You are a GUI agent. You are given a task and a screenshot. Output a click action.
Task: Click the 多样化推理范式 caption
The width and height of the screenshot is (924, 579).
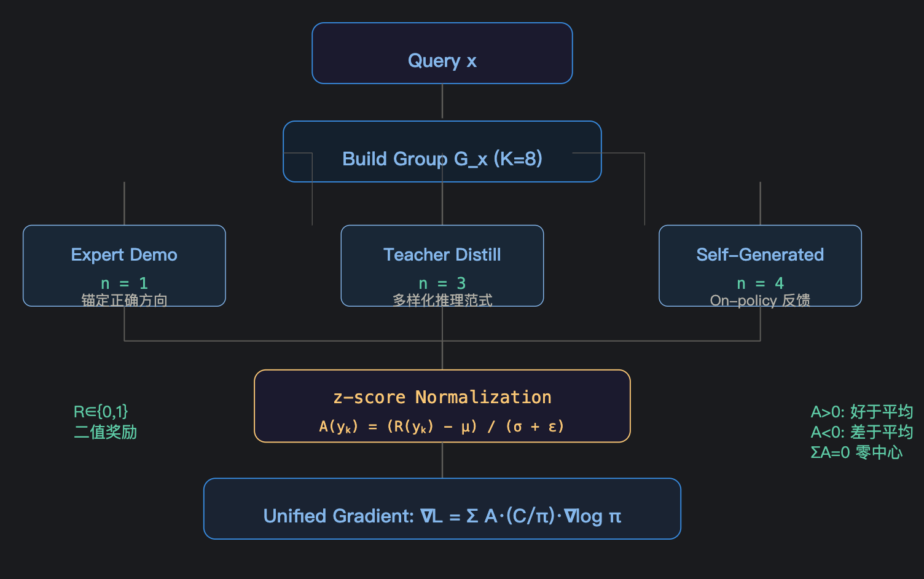pyautogui.click(x=442, y=300)
